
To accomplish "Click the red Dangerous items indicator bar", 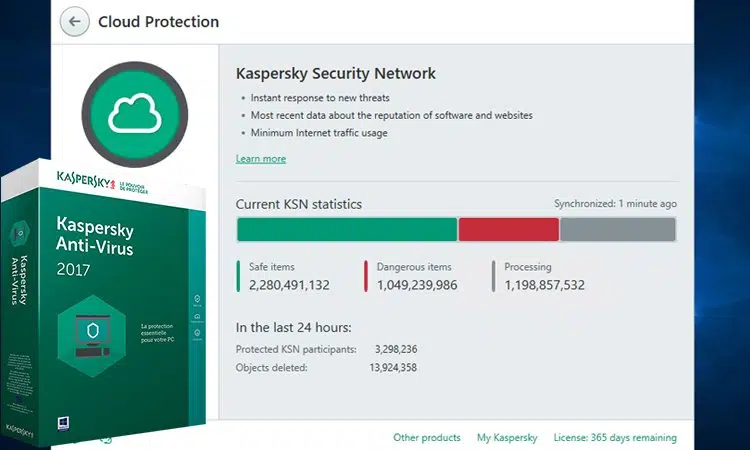I will point(366,276).
